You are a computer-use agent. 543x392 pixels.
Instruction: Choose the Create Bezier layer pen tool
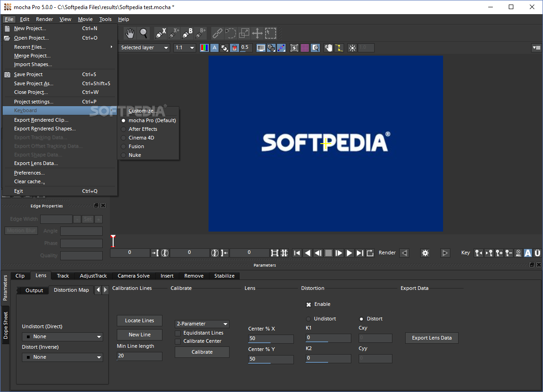pyautogui.click(x=188, y=33)
